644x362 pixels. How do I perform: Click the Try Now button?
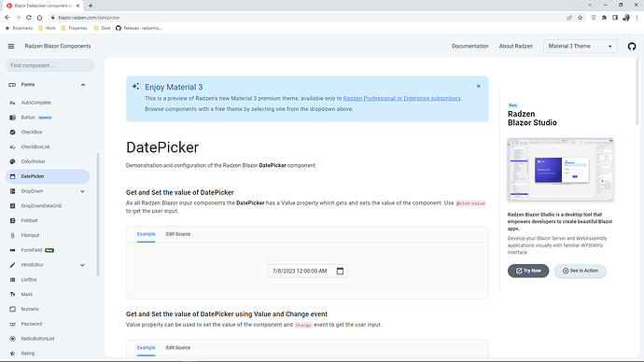pyautogui.click(x=528, y=271)
